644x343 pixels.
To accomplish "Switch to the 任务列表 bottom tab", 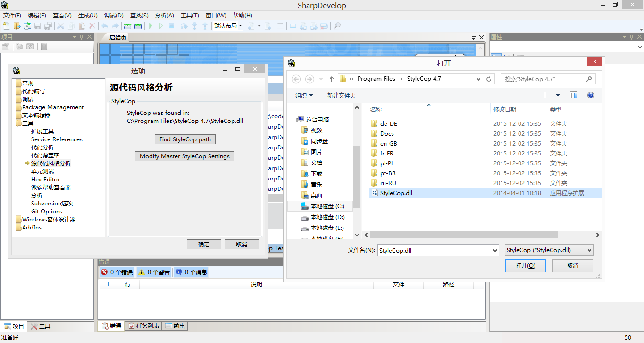I will pos(143,326).
